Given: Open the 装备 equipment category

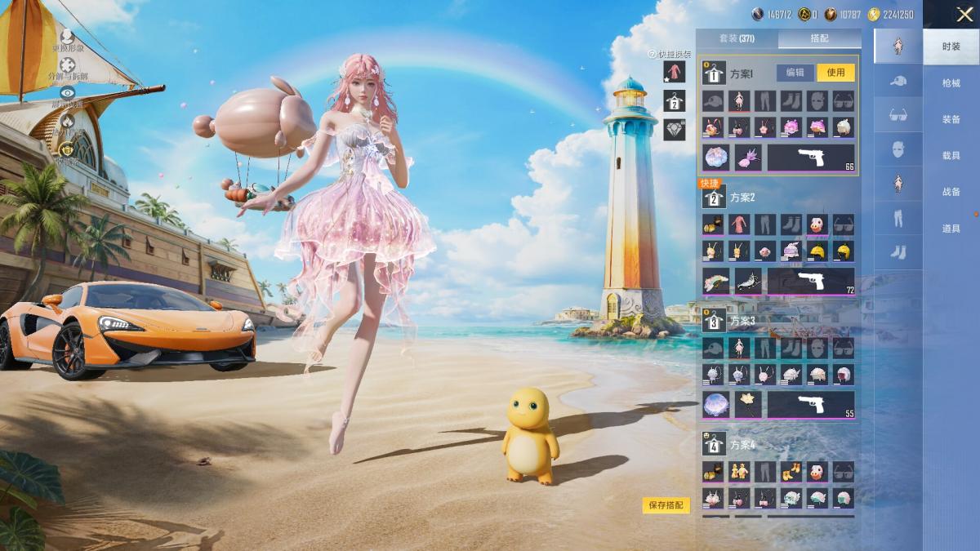Looking at the screenshot, I should point(951,119).
